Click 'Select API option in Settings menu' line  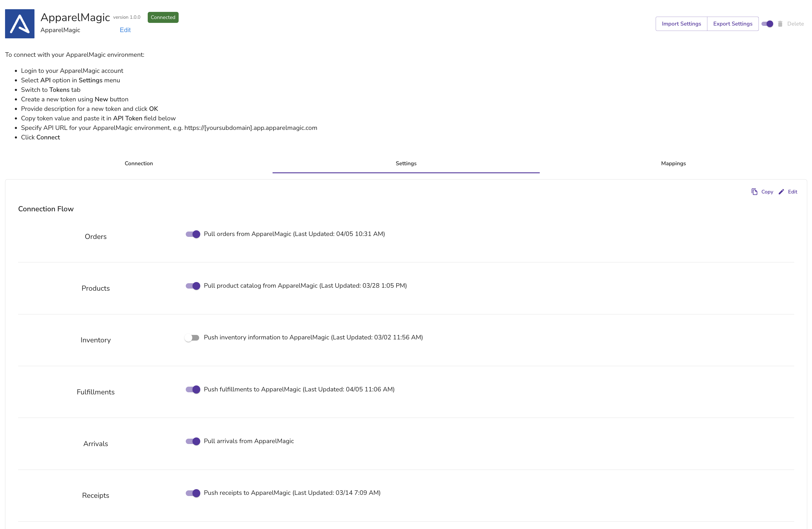point(70,81)
